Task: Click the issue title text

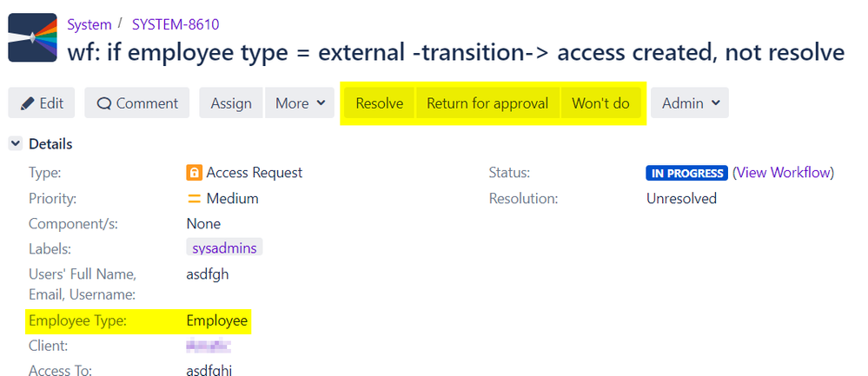Action: [455, 52]
